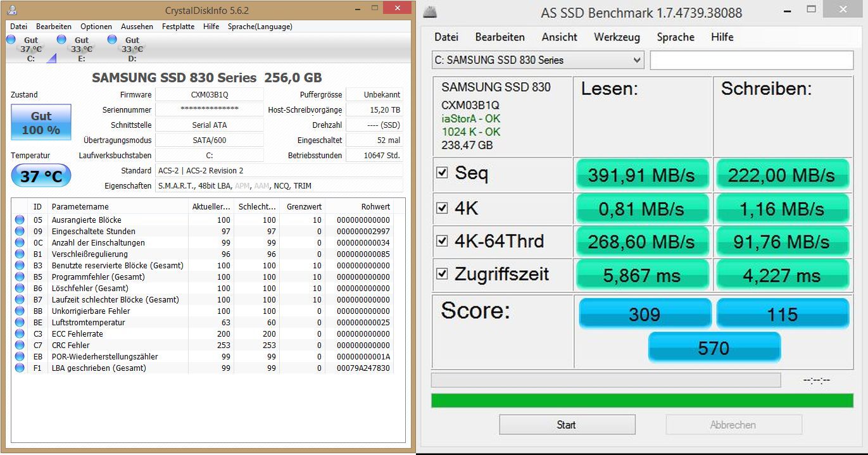Image resolution: width=868 pixels, height=455 pixels.
Task: Open the Sprache menu in AS SSD
Action: tap(676, 37)
